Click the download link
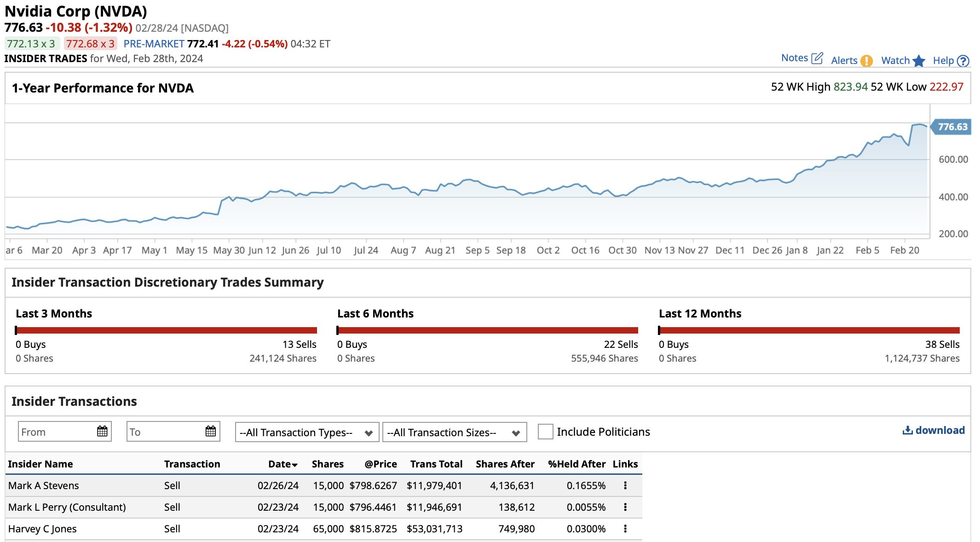 [934, 430]
